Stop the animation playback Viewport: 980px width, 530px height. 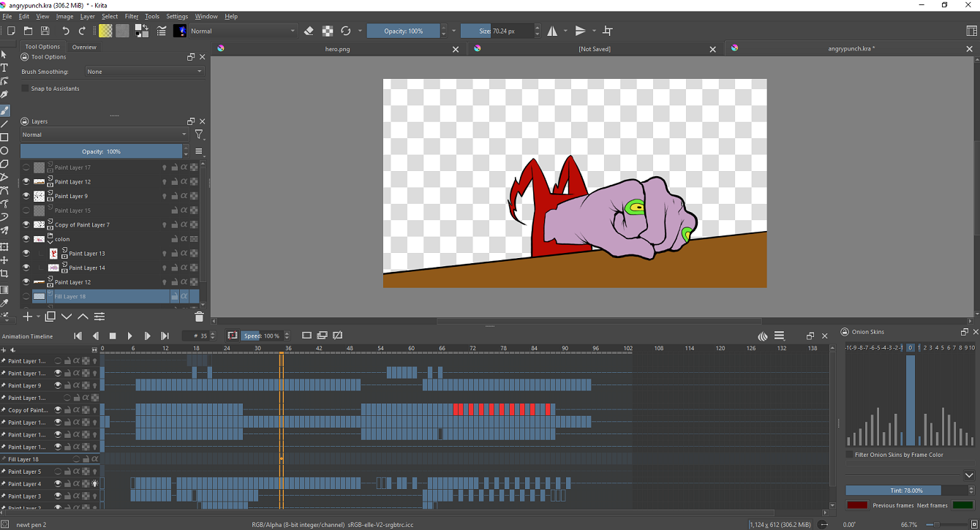pos(113,336)
